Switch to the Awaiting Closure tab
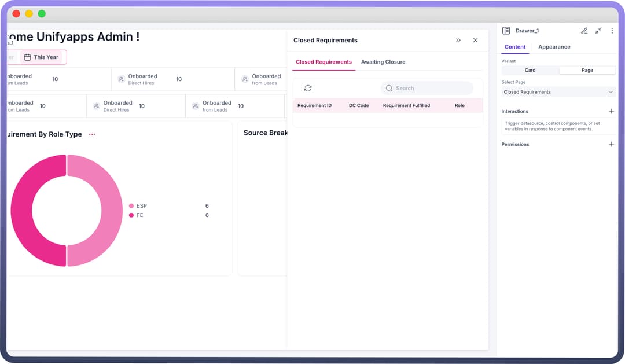Viewport: 625px width, 364px height. coord(383,62)
